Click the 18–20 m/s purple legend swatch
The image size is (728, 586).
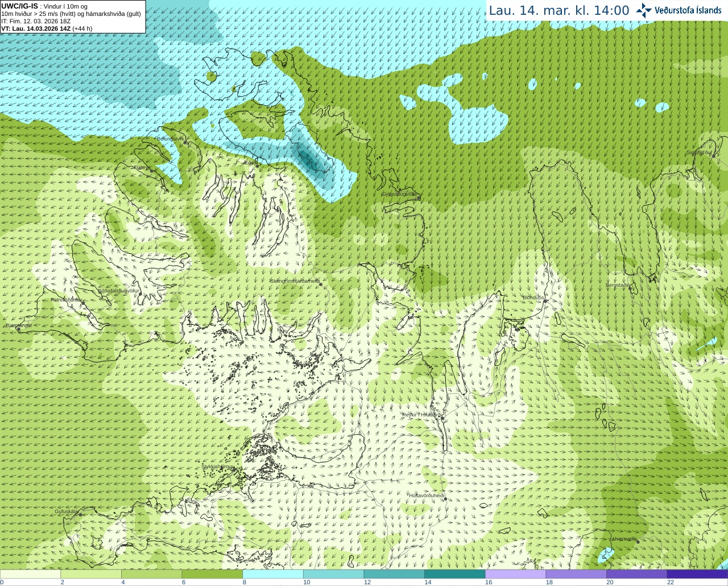576,574
